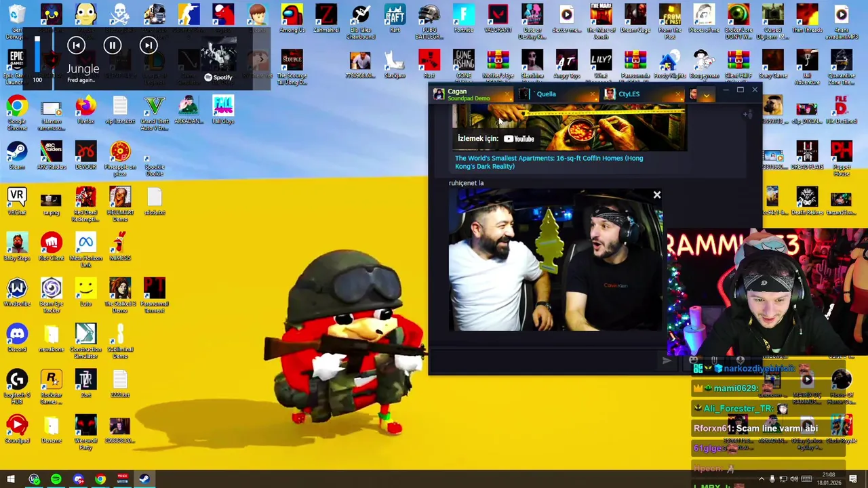The image size is (868, 488).
Task: Open the Pineapple on pizza shortcut
Action: 120,158
